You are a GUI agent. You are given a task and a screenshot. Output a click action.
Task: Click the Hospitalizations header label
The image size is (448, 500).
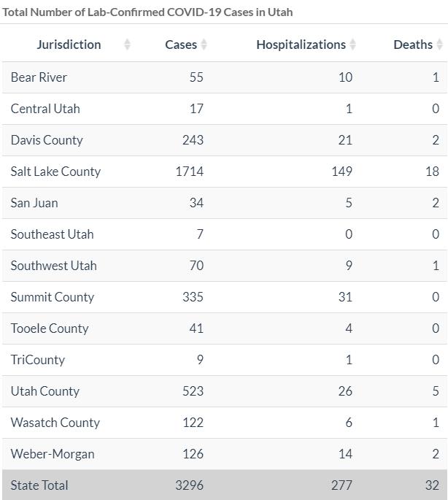pos(301,45)
